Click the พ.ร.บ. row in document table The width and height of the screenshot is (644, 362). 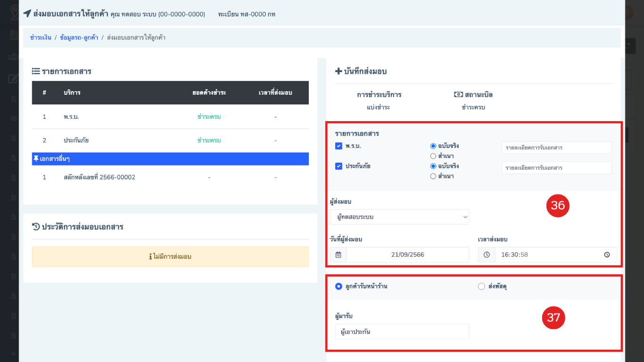click(170, 116)
